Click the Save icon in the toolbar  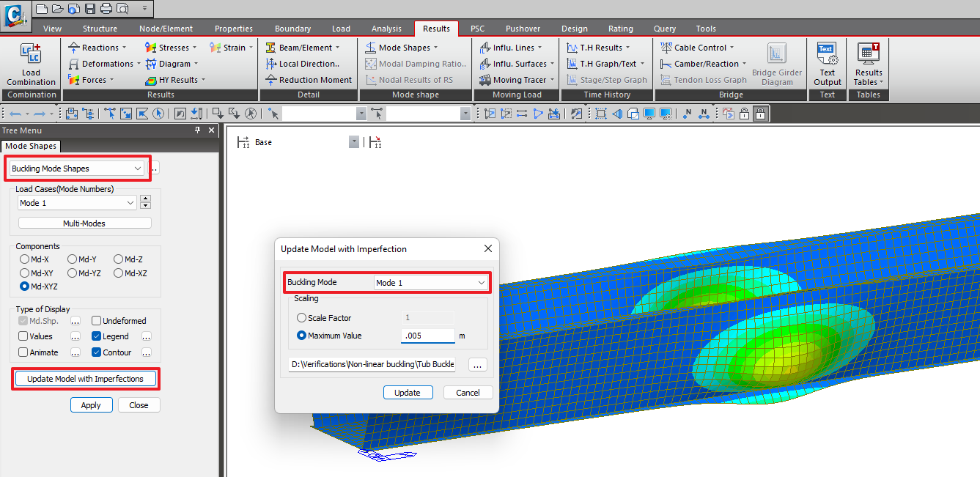[89, 9]
